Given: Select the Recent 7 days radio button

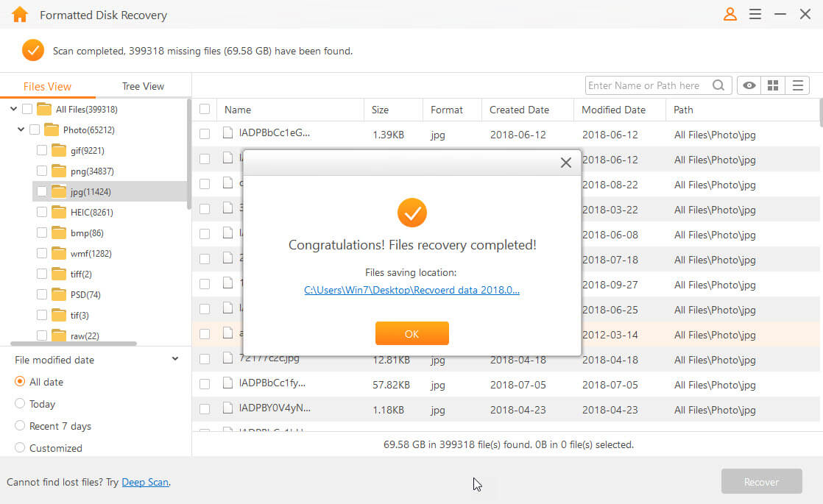Looking at the screenshot, I should click(21, 426).
